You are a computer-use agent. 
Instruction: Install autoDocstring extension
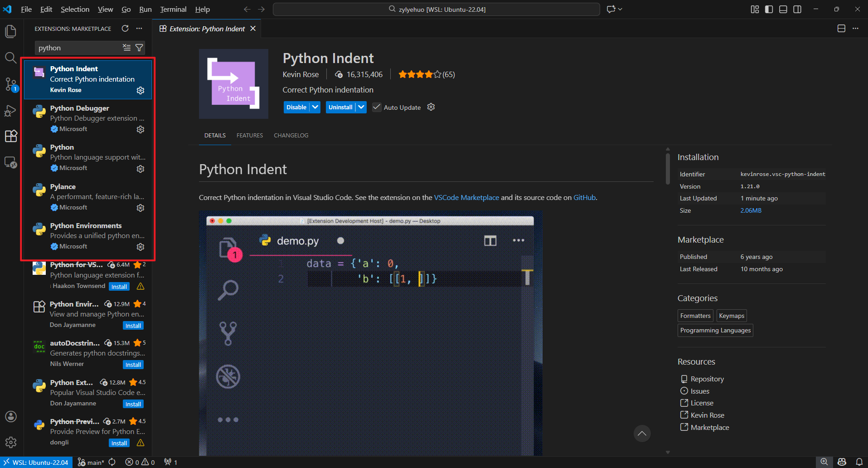point(133,365)
